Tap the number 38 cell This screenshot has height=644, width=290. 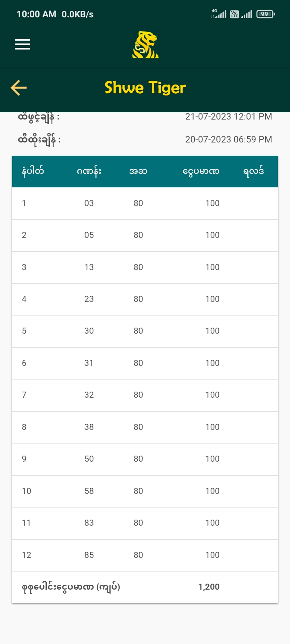tap(89, 427)
